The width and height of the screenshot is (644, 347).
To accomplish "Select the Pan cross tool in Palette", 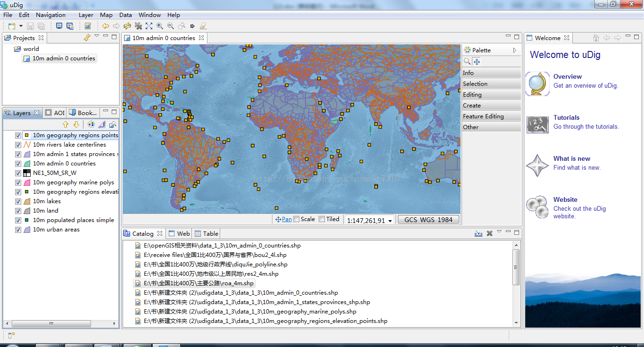I will (x=477, y=61).
